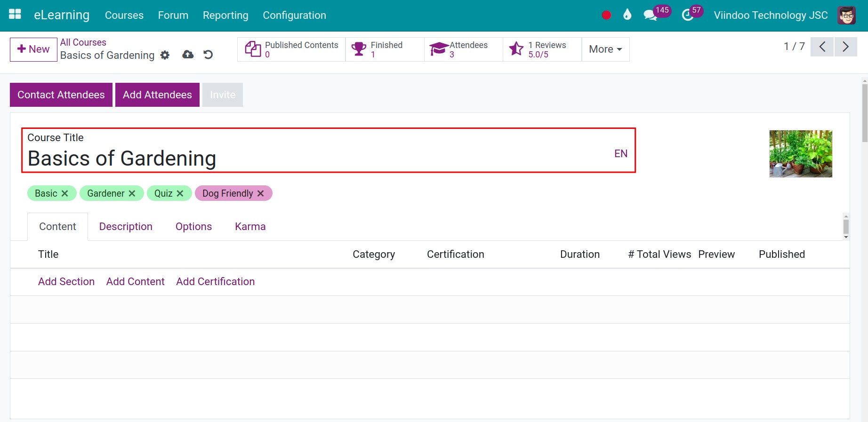Switch to the Options tab
The width and height of the screenshot is (868, 422).
coord(193,227)
